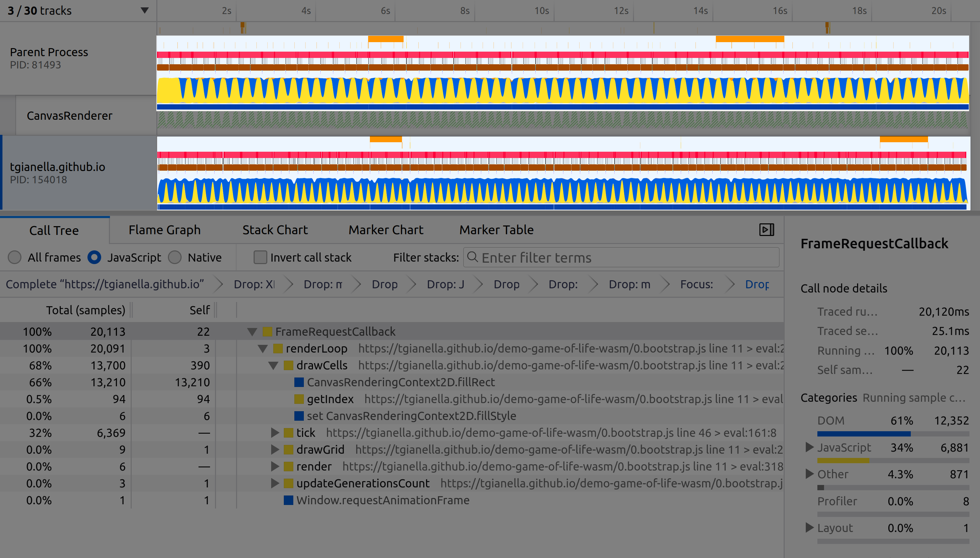Viewport: 980px width, 558px height.
Task: Expand the JavaScript category breakdown
Action: tap(809, 447)
